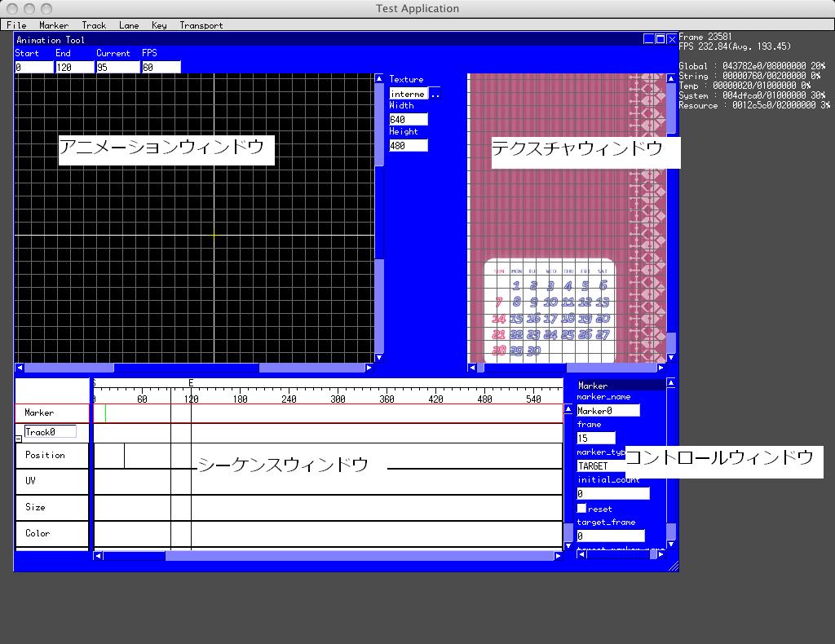
Task: Open the Track menu
Action: coord(94,25)
